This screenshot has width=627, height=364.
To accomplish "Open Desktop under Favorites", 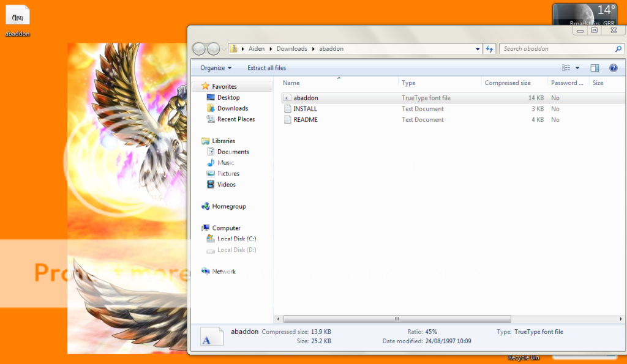I will [228, 97].
